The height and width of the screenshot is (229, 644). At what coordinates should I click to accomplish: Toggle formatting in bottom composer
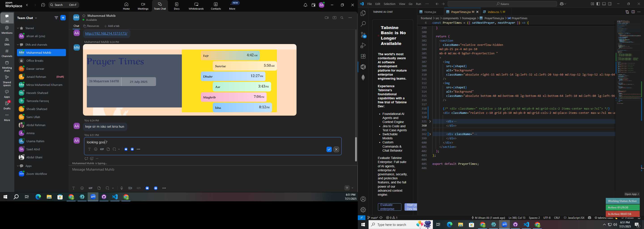pos(74,188)
